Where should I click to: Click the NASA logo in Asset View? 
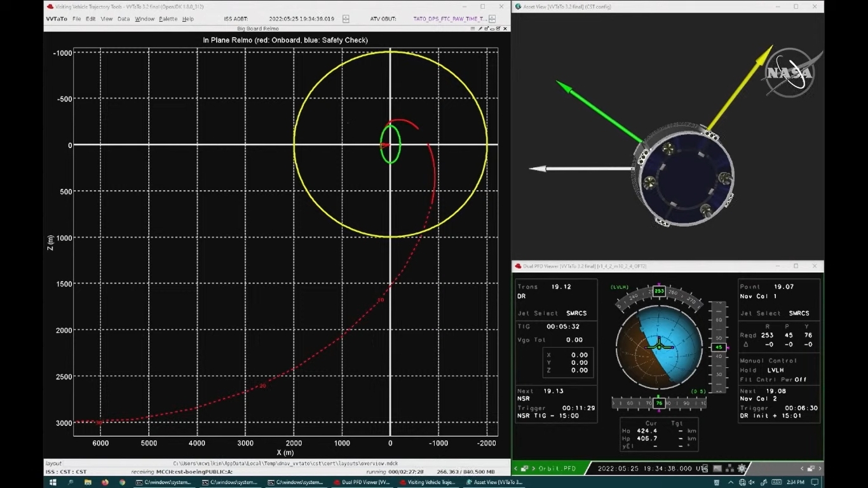point(789,72)
